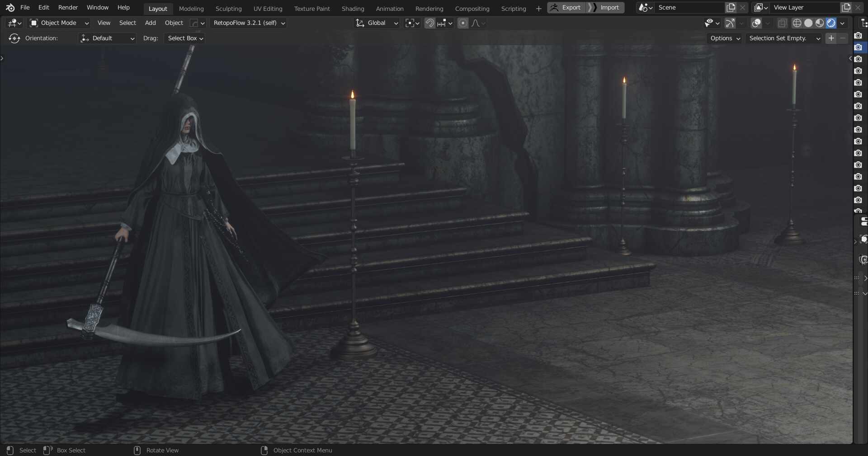Open the Render menu
Screen dimensions: 868x456
(68, 8)
